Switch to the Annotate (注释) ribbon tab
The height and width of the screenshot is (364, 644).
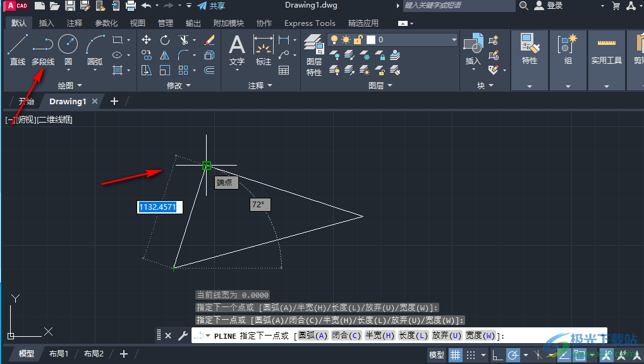click(x=75, y=23)
